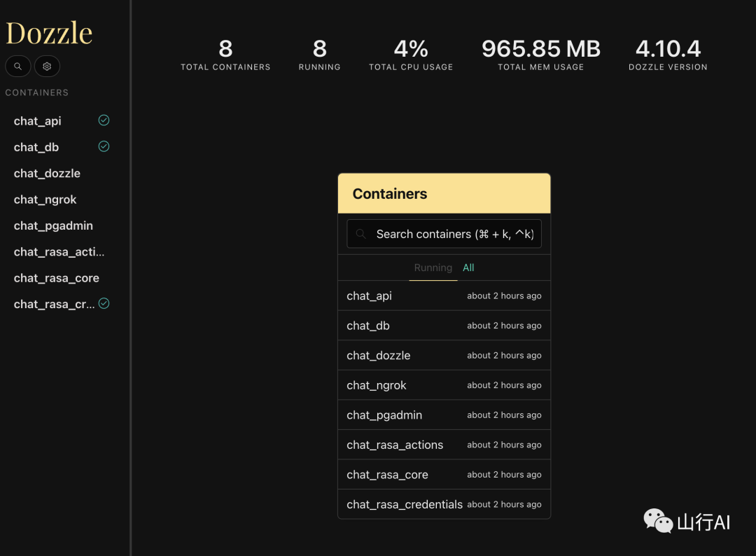Open chat_dozzle row in Containers list
The height and width of the screenshot is (556, 756).
(444, 356)
